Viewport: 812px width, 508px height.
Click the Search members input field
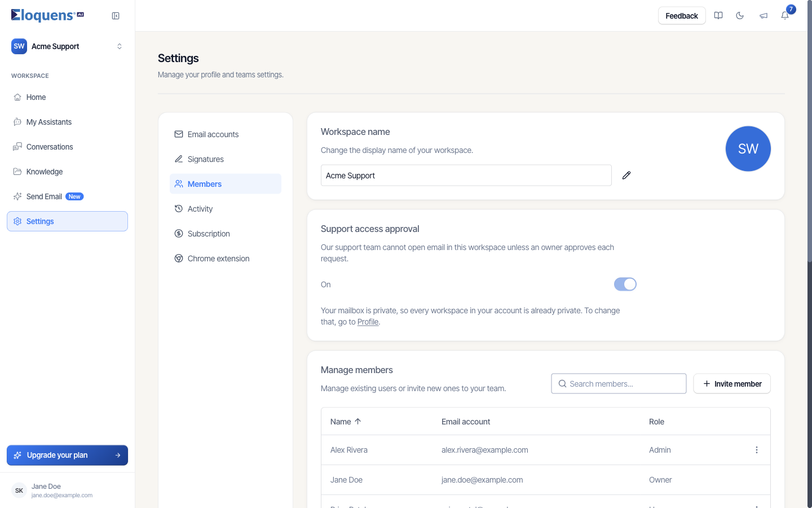[619, 384]
